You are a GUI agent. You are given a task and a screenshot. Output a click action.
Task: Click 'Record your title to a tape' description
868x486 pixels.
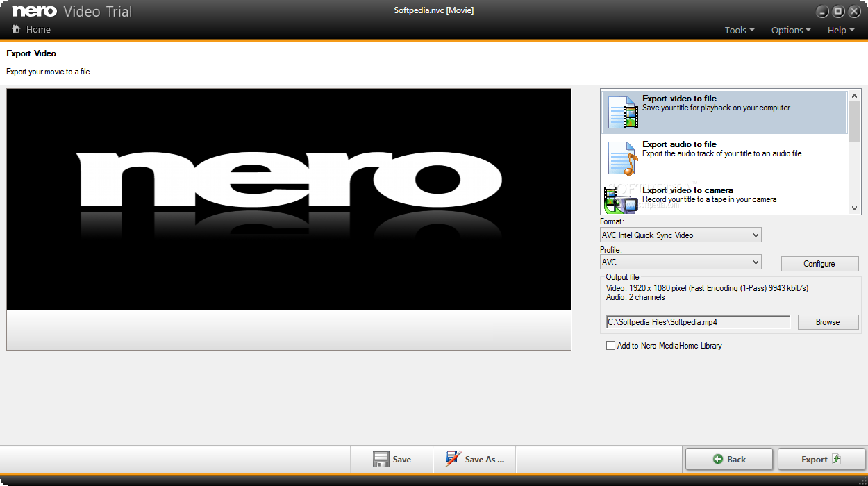(710, 199)
